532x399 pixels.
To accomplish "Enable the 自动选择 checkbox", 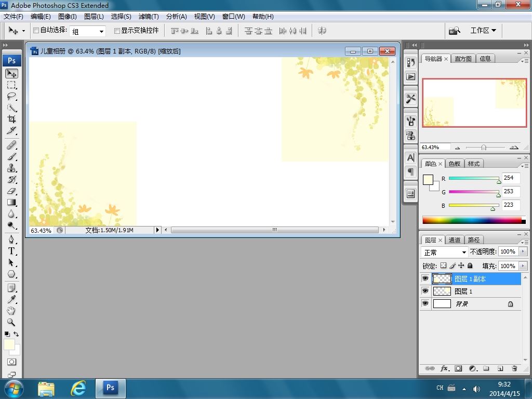I will click(x=36, y=31).
